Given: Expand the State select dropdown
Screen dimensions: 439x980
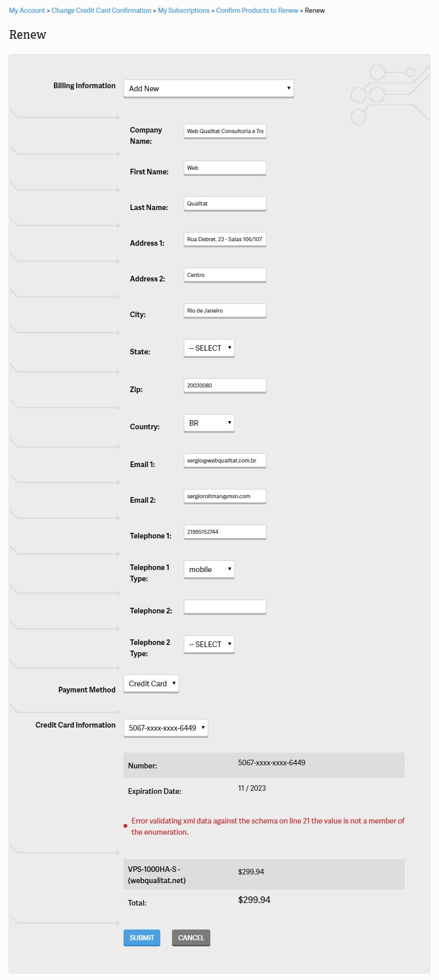Looking at the screenshot, I should click(x=209, y=348).
